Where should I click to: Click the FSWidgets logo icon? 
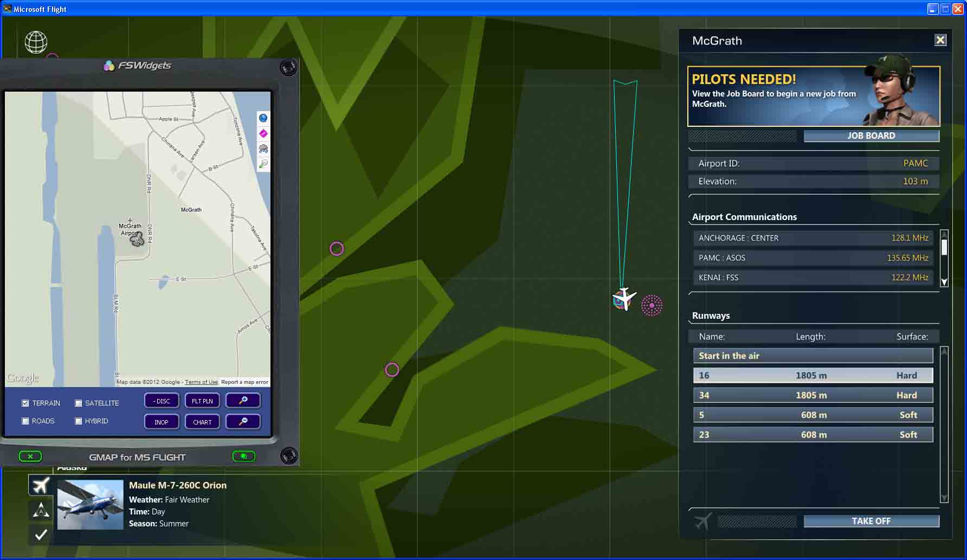point(109,66)
